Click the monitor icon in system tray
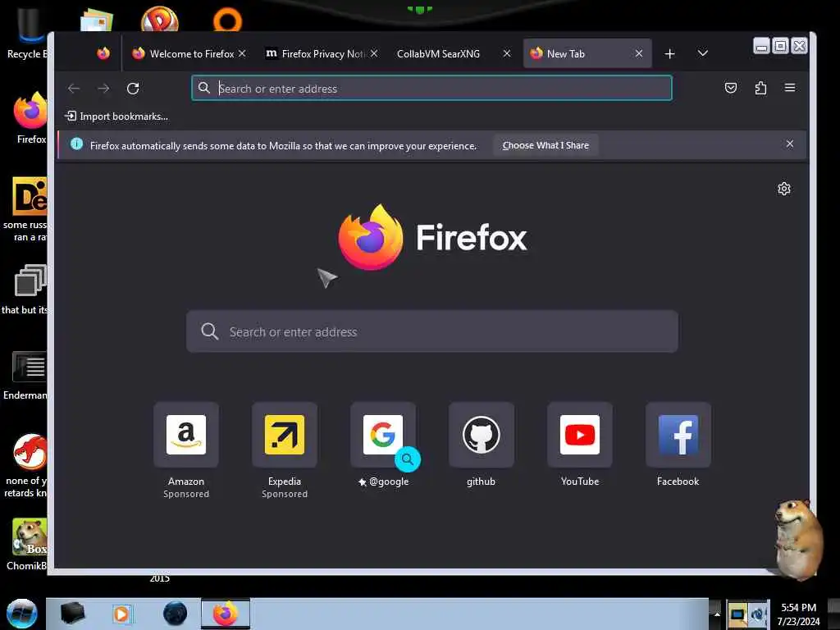840x630 pixels. pyautogui.click(x=737, y=614)
